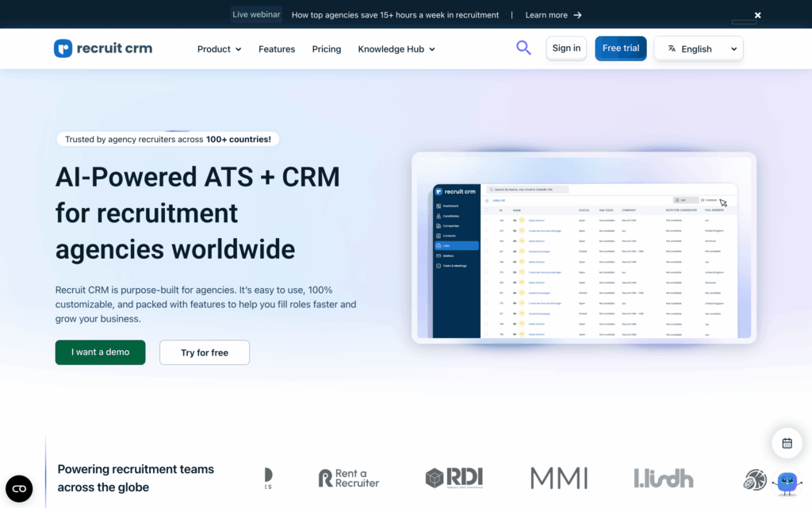Click the I want a demo button
Image resolution: width=812 pixels, height=508 pixels.
coord(101,352)
